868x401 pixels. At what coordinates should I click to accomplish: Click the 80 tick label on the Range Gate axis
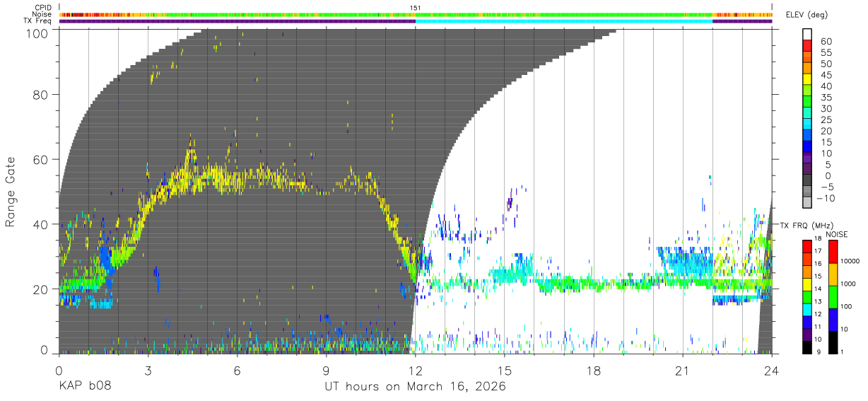(40, 93)
